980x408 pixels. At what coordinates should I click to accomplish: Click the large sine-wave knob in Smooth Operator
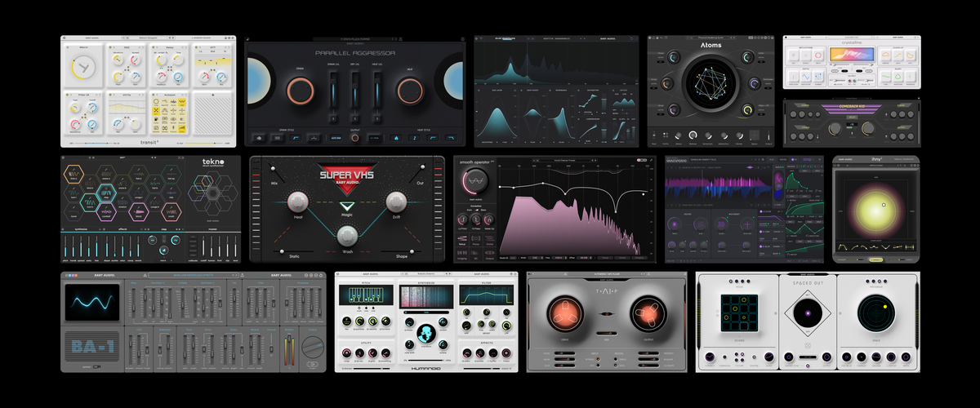coord(475,180)
